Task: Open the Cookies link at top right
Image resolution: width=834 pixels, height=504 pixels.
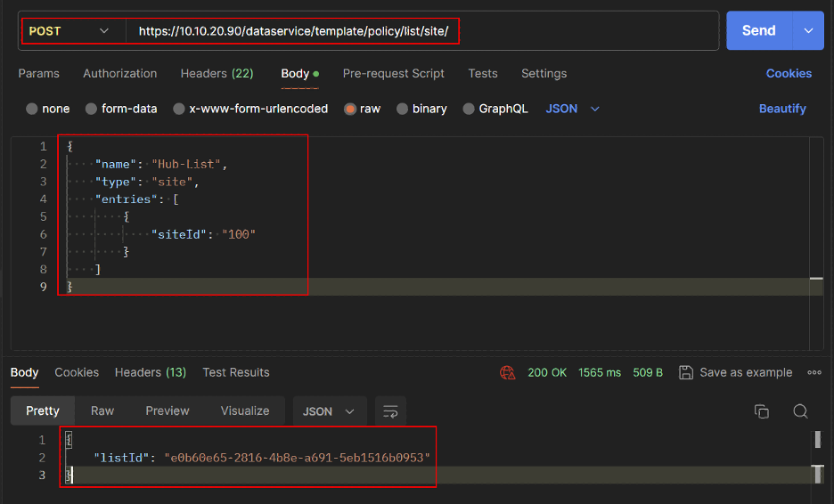Action: tap(789, 73)
